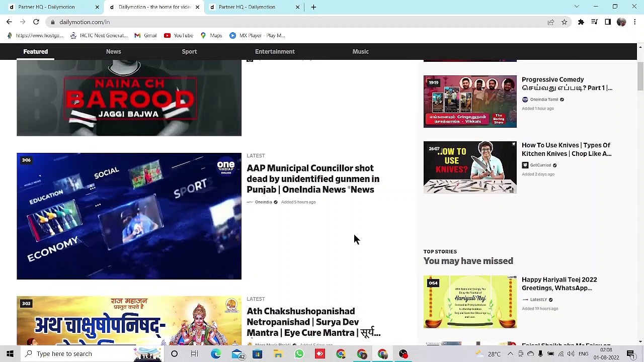Screen dimensions: 644x362
Task: Share this page icon in address bar
Action: (x=551, y=22)
